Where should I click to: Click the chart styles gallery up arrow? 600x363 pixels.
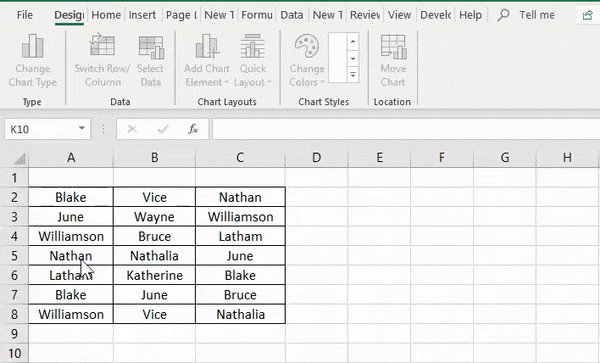coord(353,41)
